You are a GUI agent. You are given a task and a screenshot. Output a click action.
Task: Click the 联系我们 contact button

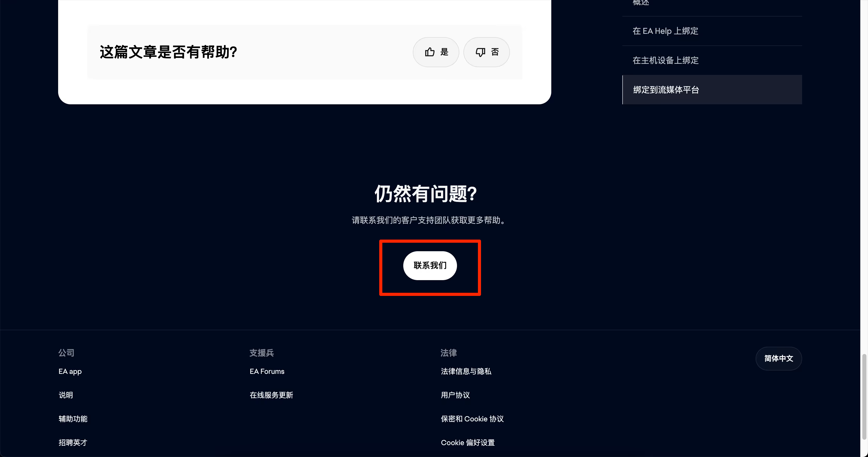[x=430, y=265]
